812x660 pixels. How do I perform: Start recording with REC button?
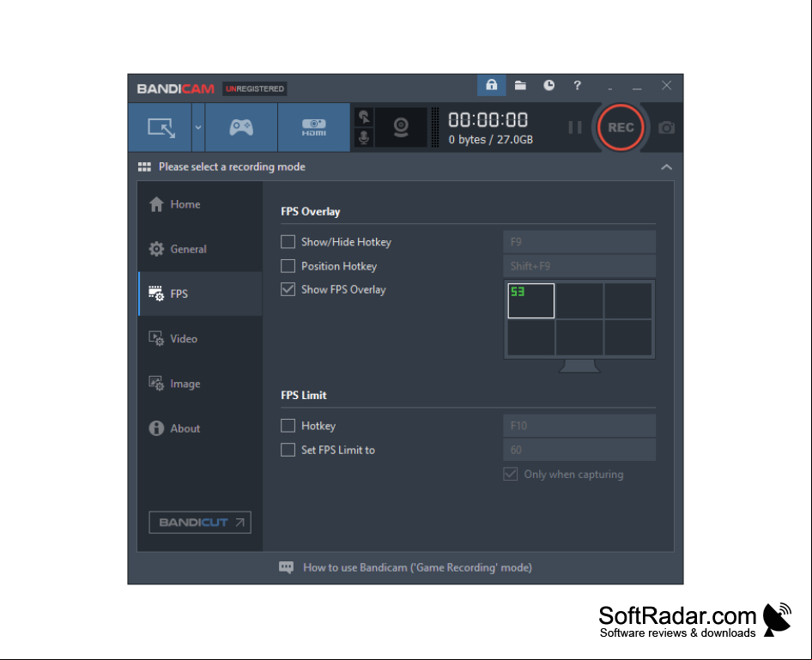(621, 127)
